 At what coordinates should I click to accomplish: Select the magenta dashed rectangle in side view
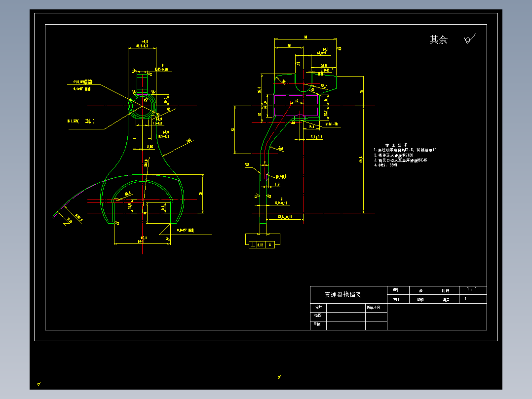coord(296,106)
